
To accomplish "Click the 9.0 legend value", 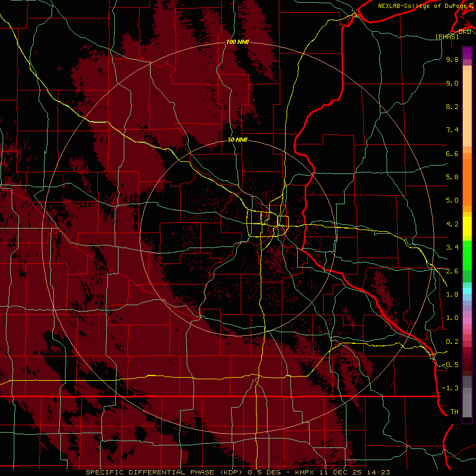I will coord(452,83).
